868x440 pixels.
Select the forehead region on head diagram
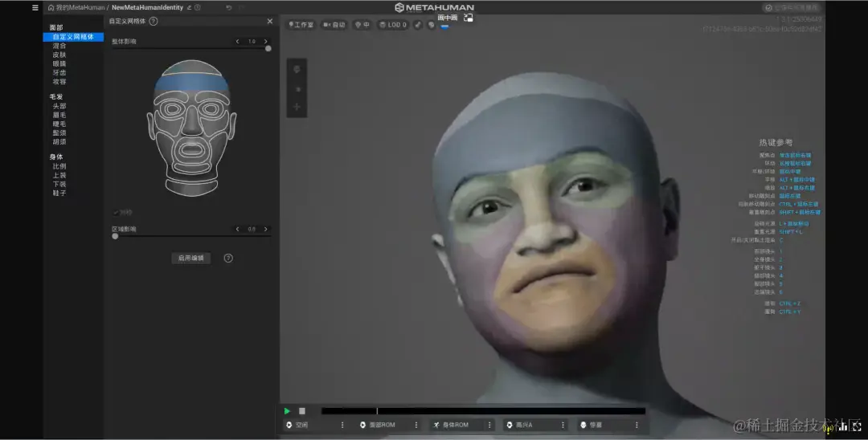(191, 84)
